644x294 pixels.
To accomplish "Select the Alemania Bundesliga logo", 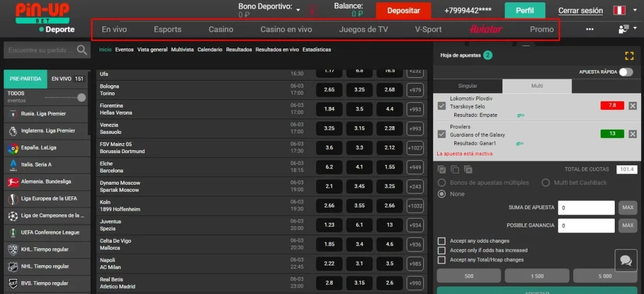I will pyautogui.click(x=13, y=182).
